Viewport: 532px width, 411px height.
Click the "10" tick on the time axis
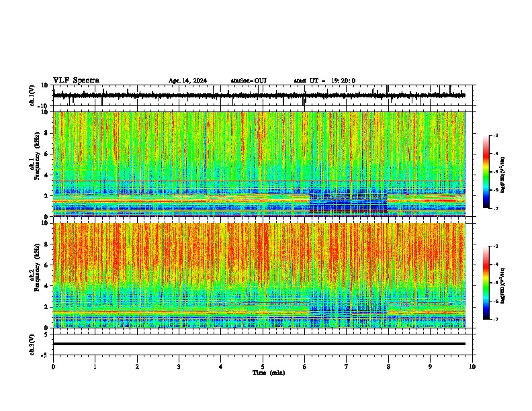(x=472, y=367)
